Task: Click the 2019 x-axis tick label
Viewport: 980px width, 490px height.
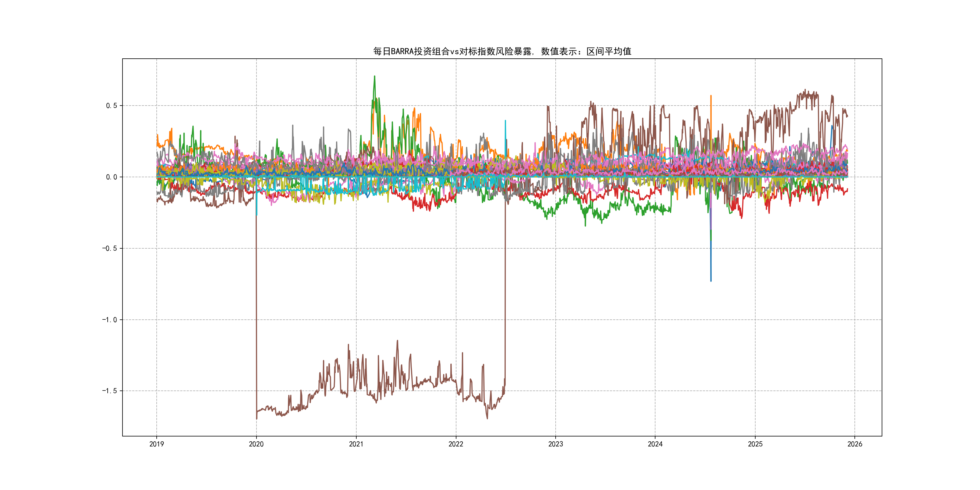Action: point(156,444)
